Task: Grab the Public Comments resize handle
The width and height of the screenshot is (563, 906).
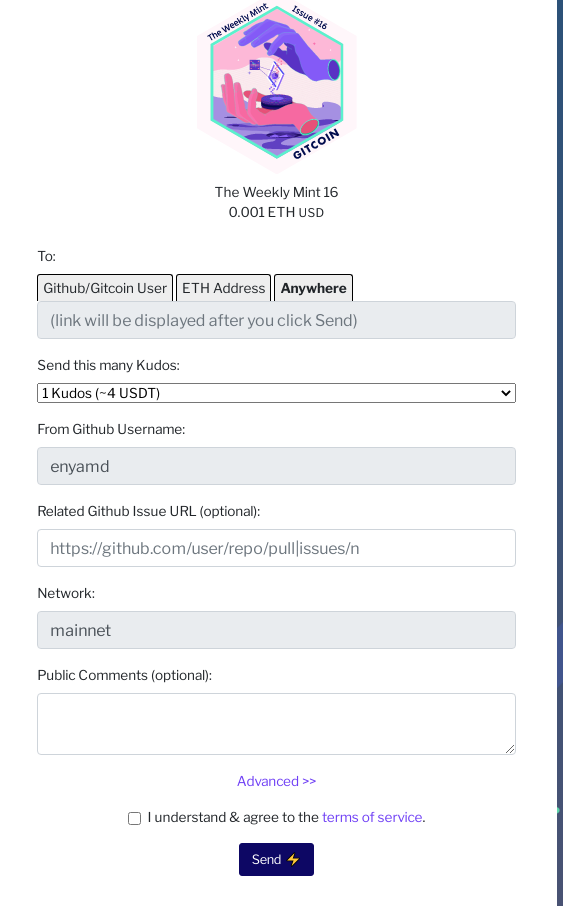Action: pos(510,749)
